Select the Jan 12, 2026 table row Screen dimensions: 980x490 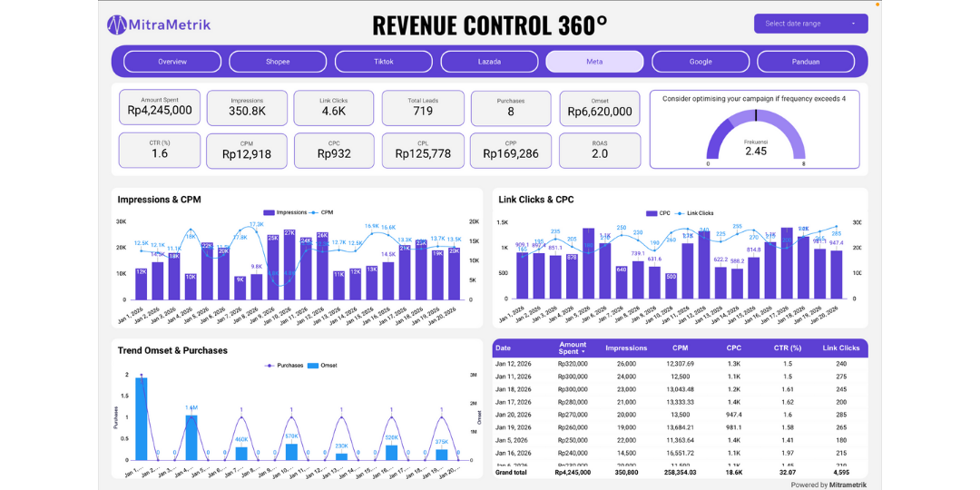pyautogui.click(x=679, y=364)
